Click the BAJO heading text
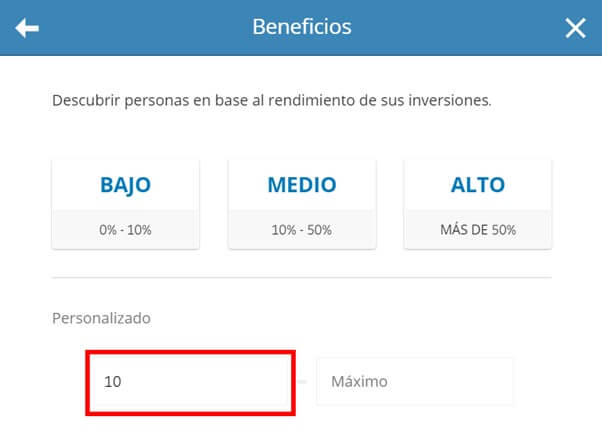 (x=125, y=185)
